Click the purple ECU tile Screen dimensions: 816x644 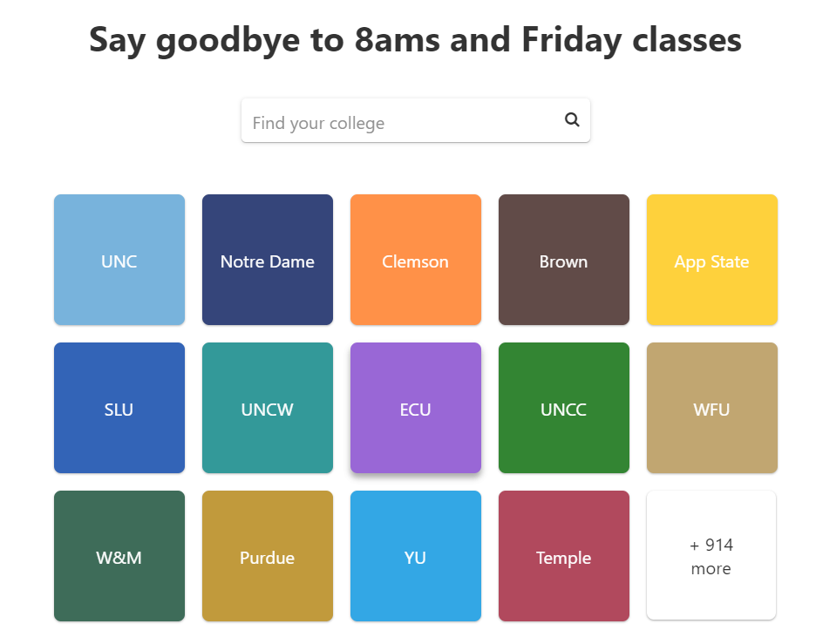pyautogui.click(x=416, y=408)
